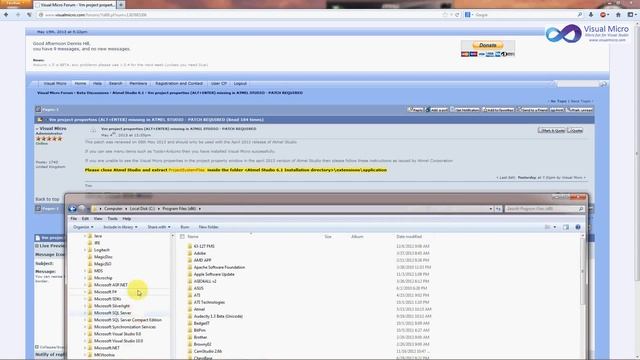
Task: Expand Microsoft Visual Studio 10.0 node
Action: [85, 341]
